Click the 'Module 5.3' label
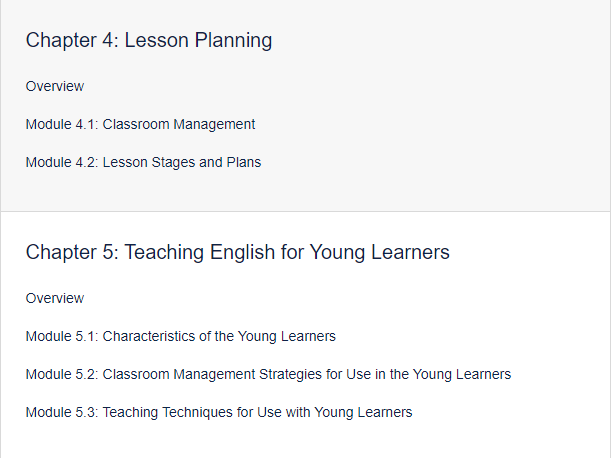This screenshot has width=611, height=458. [62, 412]
